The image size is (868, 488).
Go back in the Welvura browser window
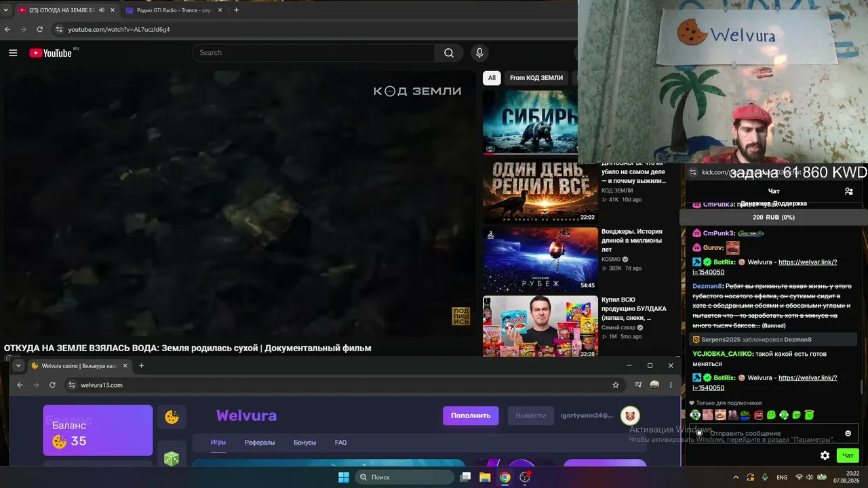20,385
